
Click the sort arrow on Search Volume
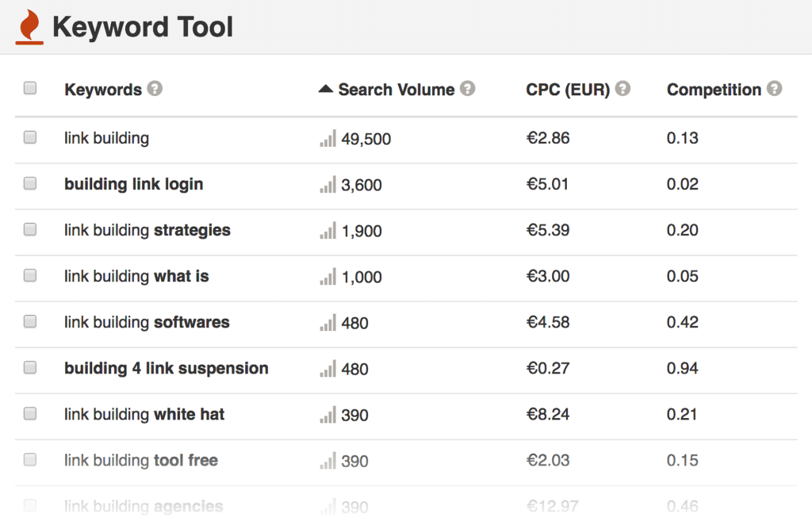(326, 89)
